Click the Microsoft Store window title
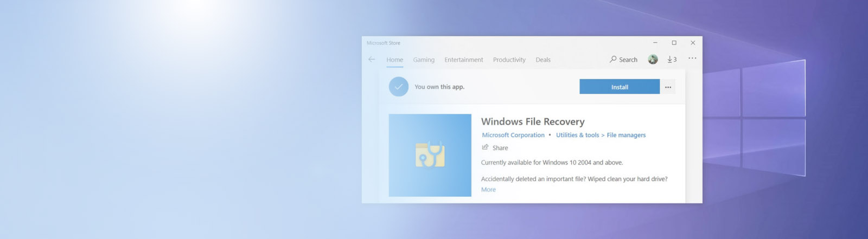The width and height of the screenshot is (868, 239). click(384, 43)
